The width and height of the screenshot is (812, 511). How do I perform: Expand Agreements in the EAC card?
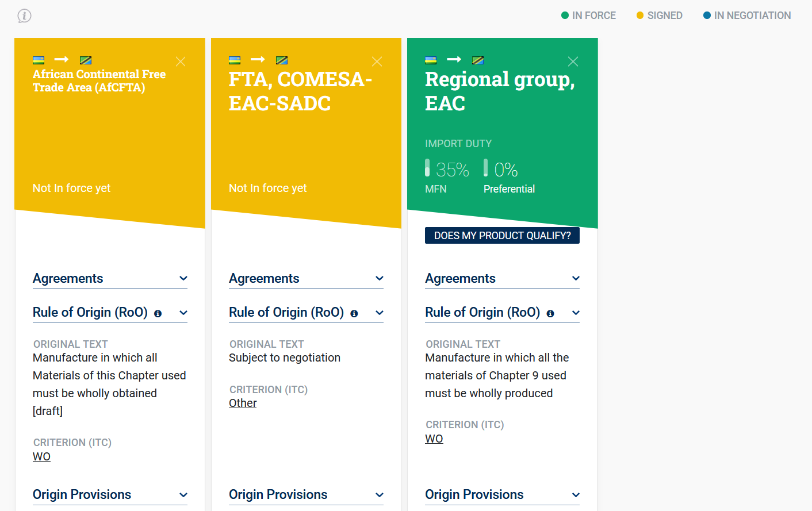pyautogui.click(x=576, y=279)
